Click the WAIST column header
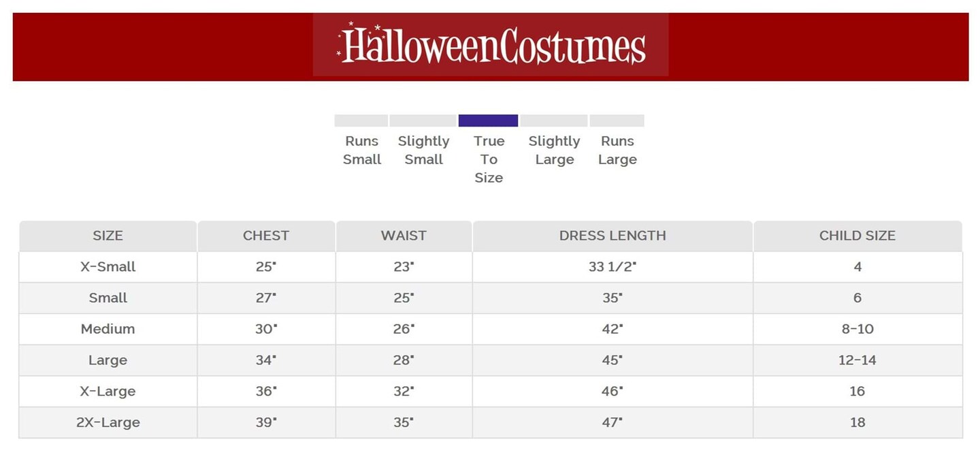Image resolution: width=980 pixels, height=457 pixels. [404, 236]
